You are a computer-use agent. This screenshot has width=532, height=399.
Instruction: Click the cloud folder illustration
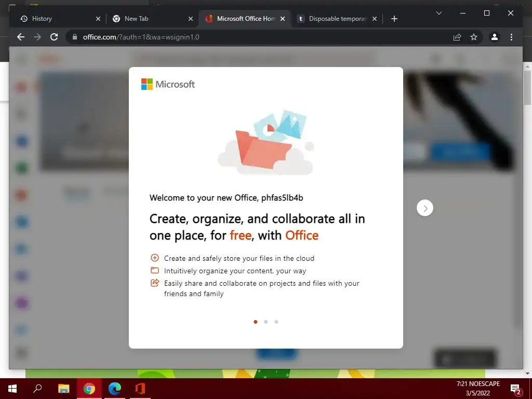tap(266, 142)
